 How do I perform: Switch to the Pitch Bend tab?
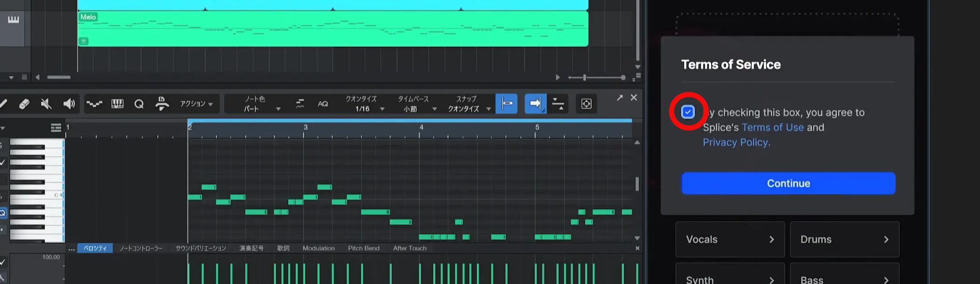pos(364,248)
